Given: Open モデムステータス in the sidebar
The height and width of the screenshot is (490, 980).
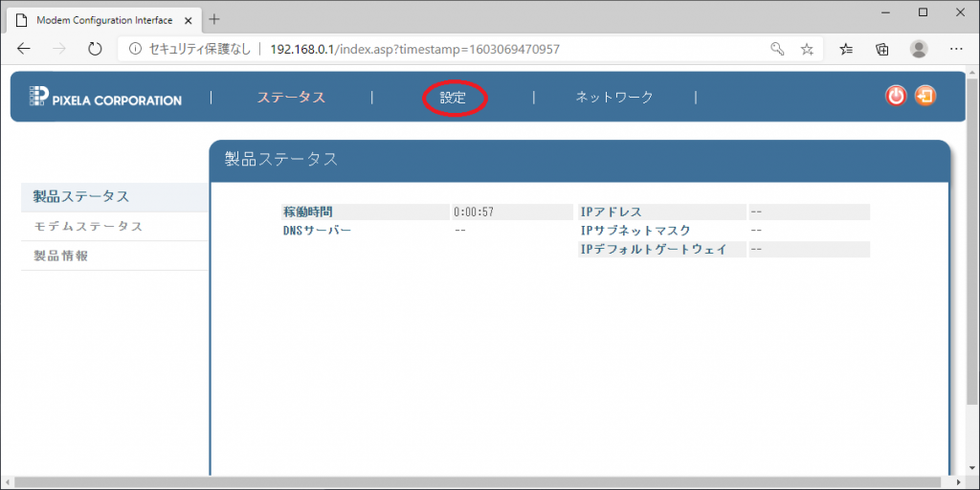Looking at the screenshot, I should (88, 227).
